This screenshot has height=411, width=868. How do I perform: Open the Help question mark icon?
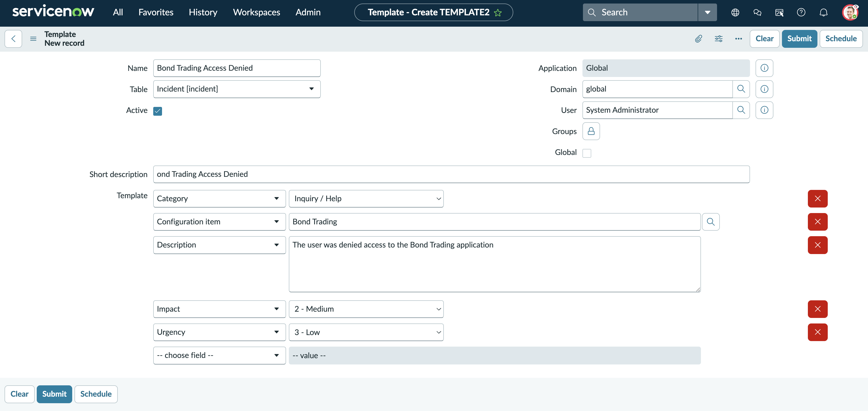[x=801, y=13]
